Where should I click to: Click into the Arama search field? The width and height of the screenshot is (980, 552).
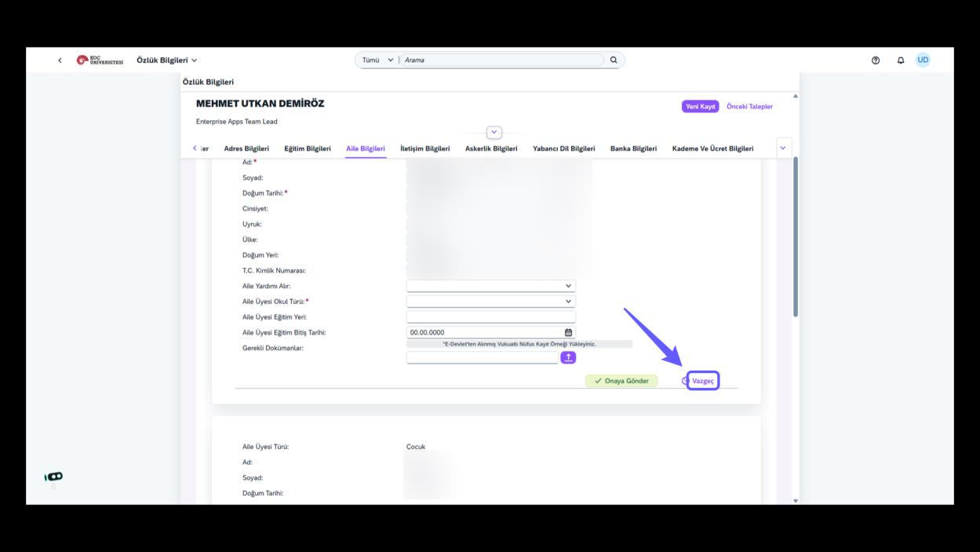pos(502,60)
